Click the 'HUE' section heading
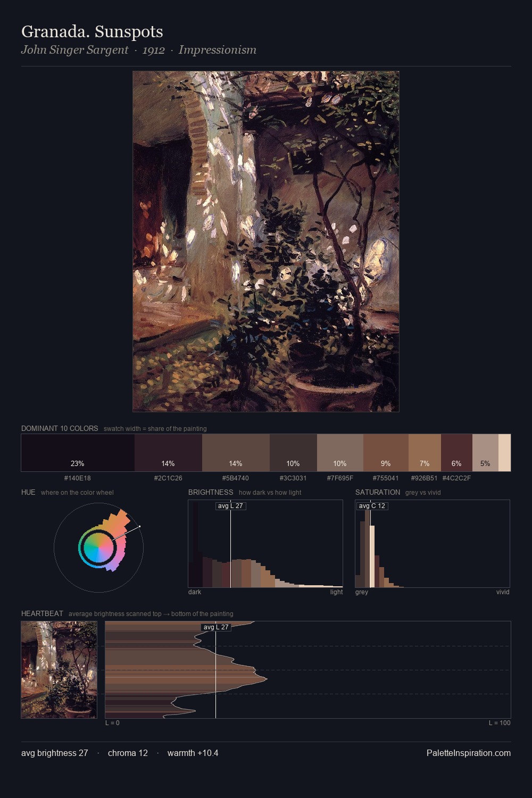The width and height of the screenshot is (532, 798). pyautogui.click(x=28, y=492)
